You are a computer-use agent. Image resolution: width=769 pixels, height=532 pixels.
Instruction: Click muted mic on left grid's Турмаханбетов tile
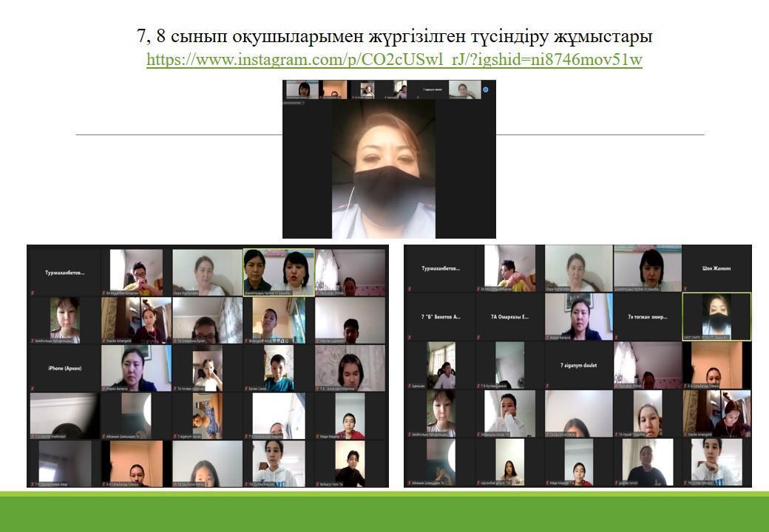[31, 293]
